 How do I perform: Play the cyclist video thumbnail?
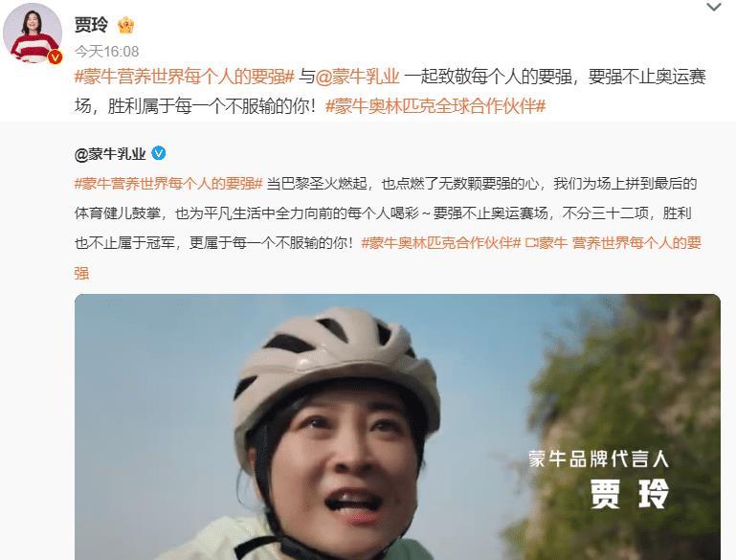[x=397, y=427]
